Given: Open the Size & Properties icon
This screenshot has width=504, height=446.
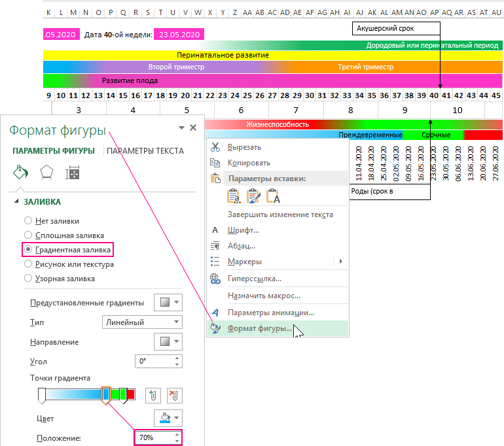Looking at the screenshot, I should click(x=71, y=173).
